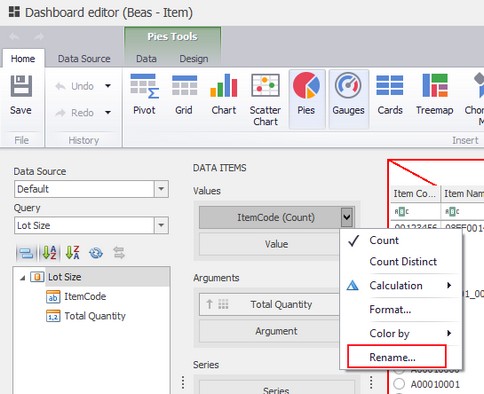Click the Undo button
The image size is (484, 394).
75,86
